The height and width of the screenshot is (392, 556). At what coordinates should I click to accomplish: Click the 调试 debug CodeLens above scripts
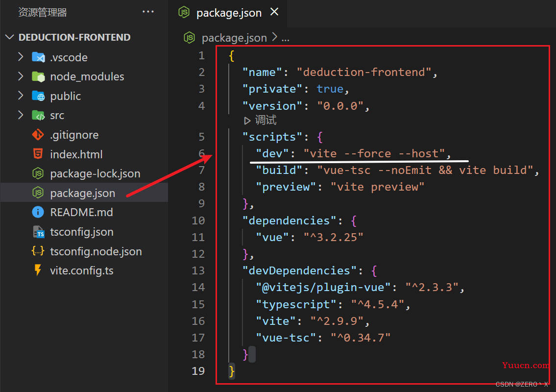tap(266, 120)
